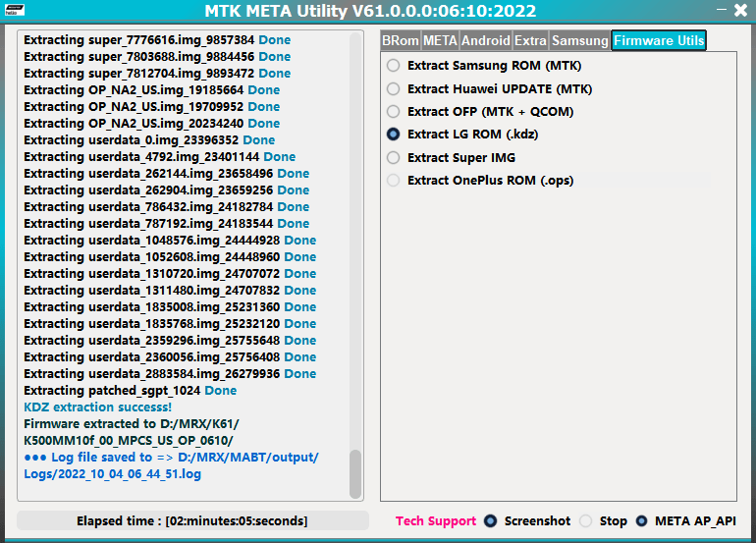Image resolution: width=756 pixels, height=543 pixels.
Task: Click 'Logs/2022_10_04_06_44_51.log' text
Action: pyautogui.click(x=112, y=474)
